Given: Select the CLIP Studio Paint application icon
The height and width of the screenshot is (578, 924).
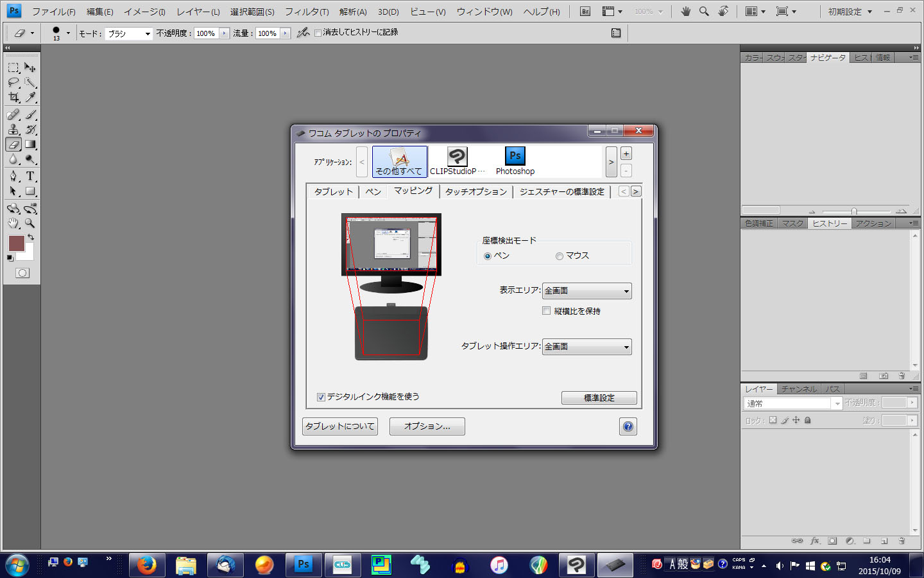Looking at the screenshot, I should tap(457, 161).
